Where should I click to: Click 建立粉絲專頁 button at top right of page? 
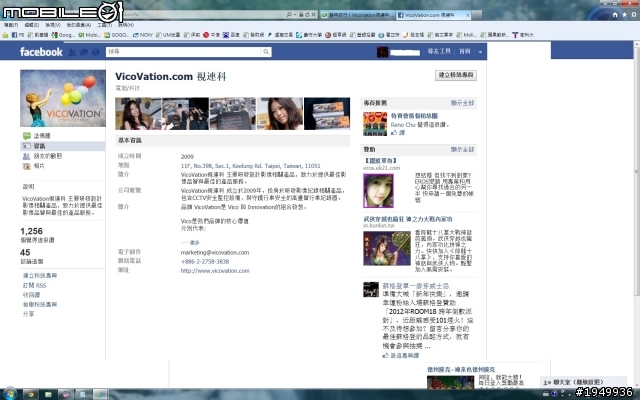[456, 75]
